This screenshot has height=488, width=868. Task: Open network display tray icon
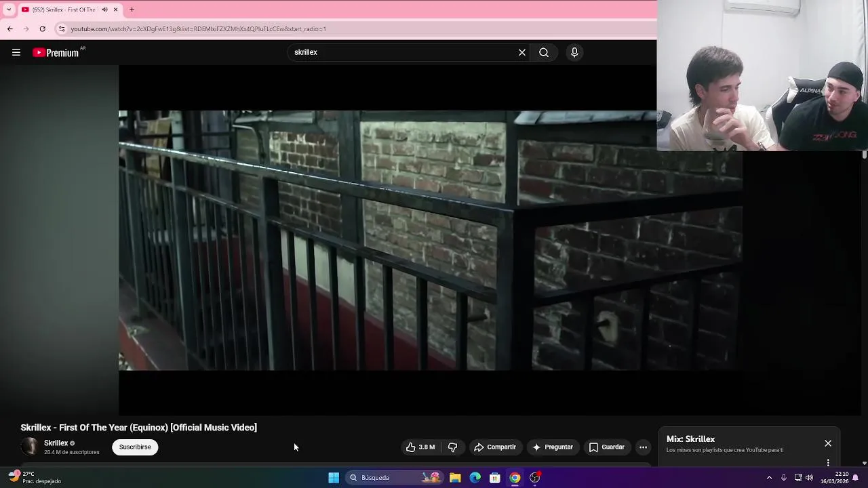(x=798, y=478)
